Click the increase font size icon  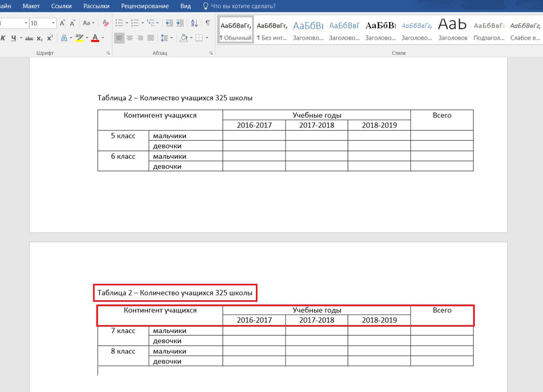coord(62,23)
